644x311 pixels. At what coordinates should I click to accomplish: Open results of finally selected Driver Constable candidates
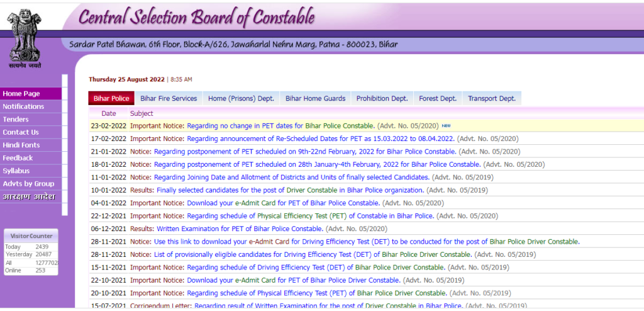tap(291, 190)
